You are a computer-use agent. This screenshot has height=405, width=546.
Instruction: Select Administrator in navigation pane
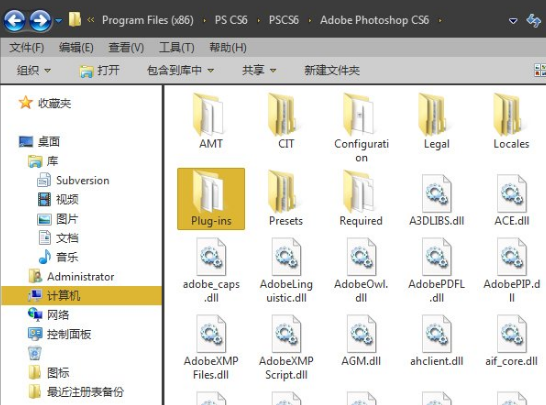click(71, 277)
